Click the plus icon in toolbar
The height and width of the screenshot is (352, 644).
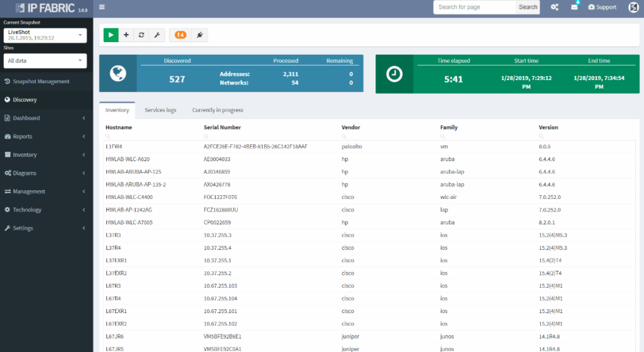126,35
